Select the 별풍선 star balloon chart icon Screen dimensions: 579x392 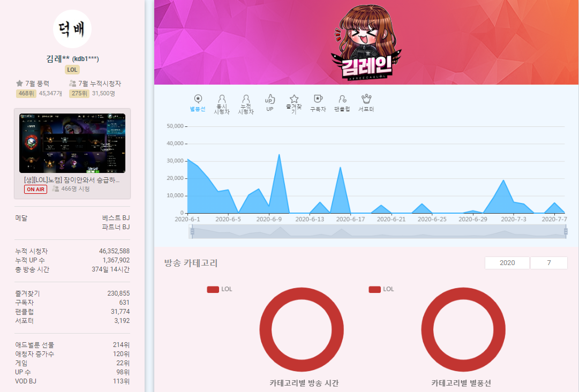coord(198,103)
